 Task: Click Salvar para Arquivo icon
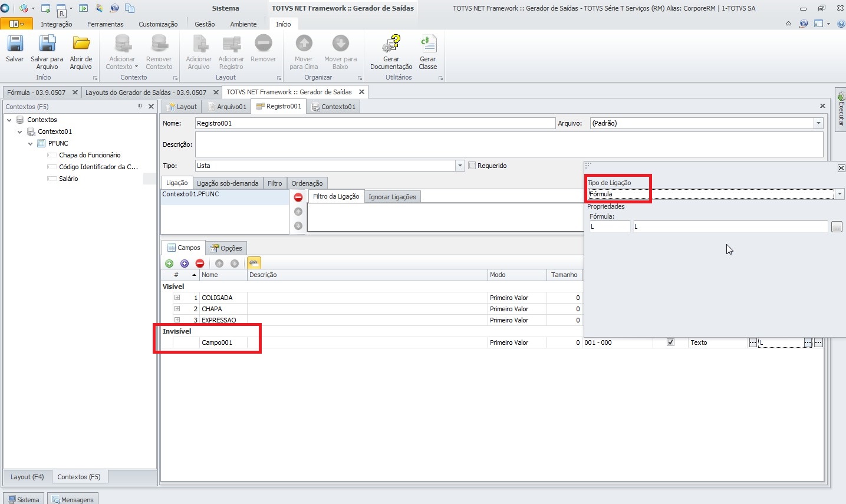(x=47, y=44)
